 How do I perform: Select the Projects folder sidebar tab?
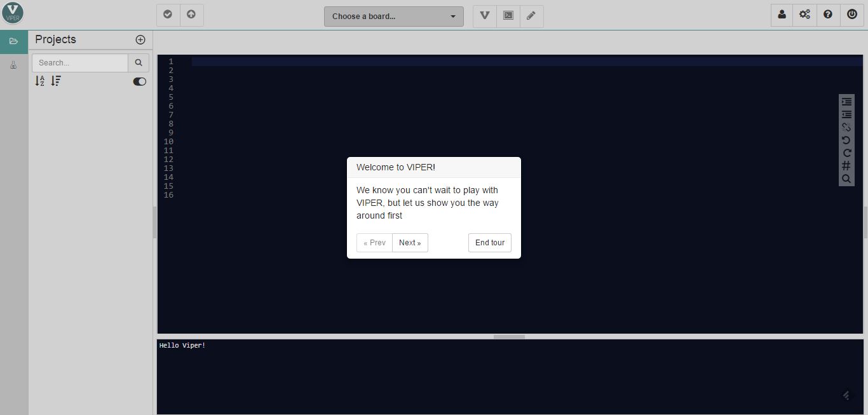pos(13,41)
